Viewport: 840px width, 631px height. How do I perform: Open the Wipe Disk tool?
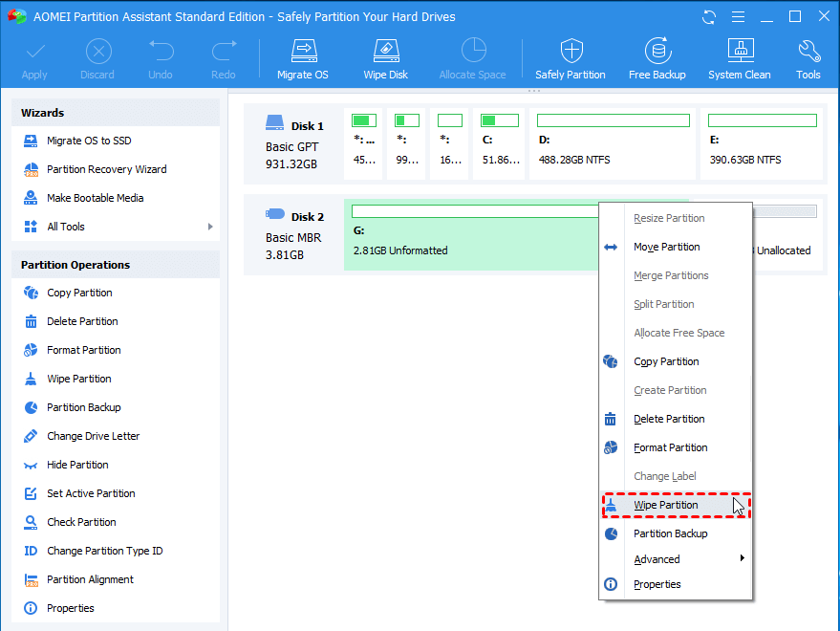[x=385, y=58]
